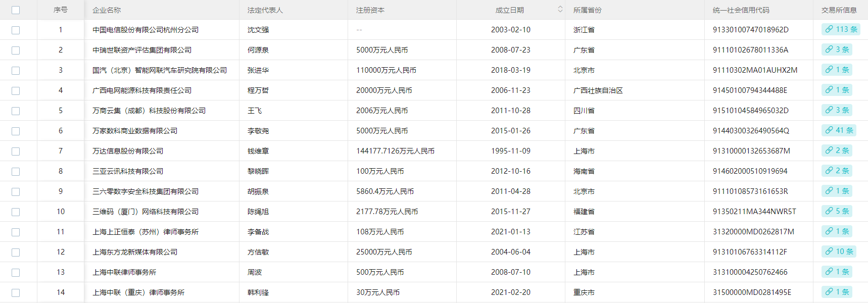Click the province cell 广西壮族自治区
This screenshot has width=868, height=303.
pos(598,90)
